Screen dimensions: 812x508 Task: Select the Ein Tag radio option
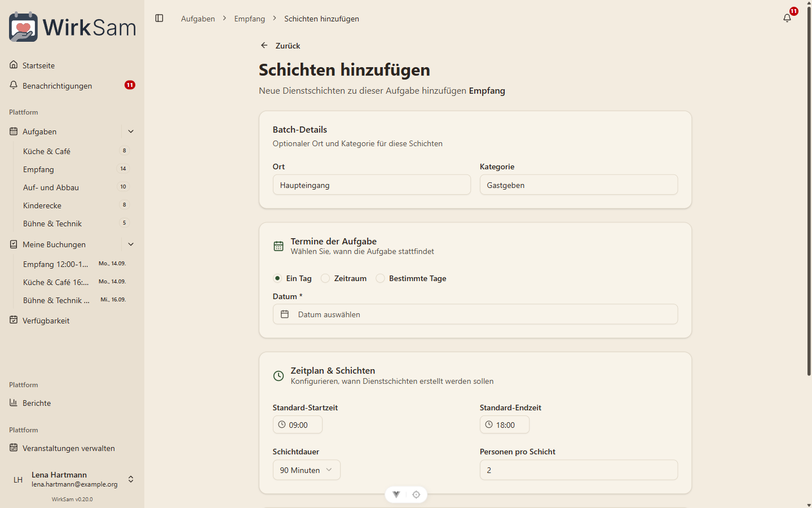[x=277, y=278]
